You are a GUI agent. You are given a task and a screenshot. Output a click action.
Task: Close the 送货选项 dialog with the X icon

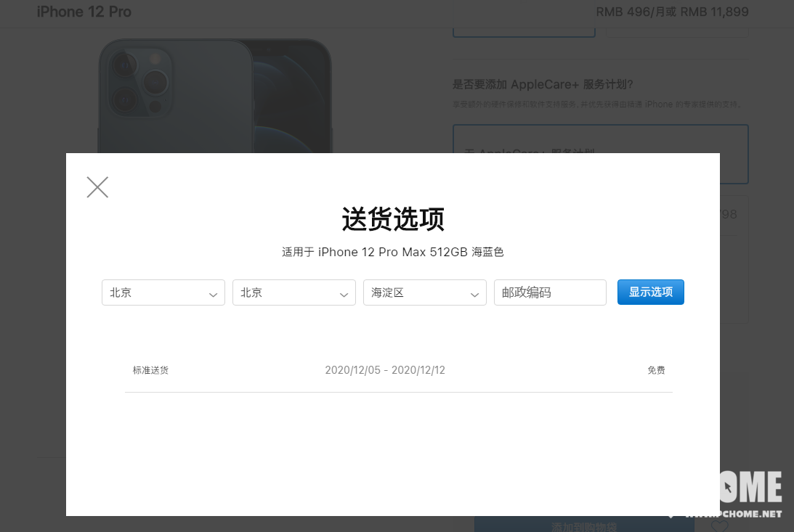(97, 187)
